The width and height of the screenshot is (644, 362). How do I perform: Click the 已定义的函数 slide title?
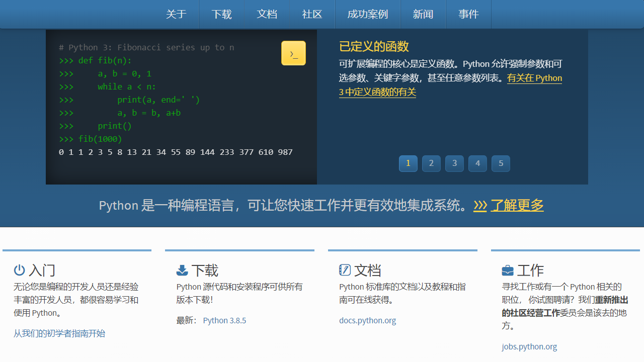coord(374,47)
